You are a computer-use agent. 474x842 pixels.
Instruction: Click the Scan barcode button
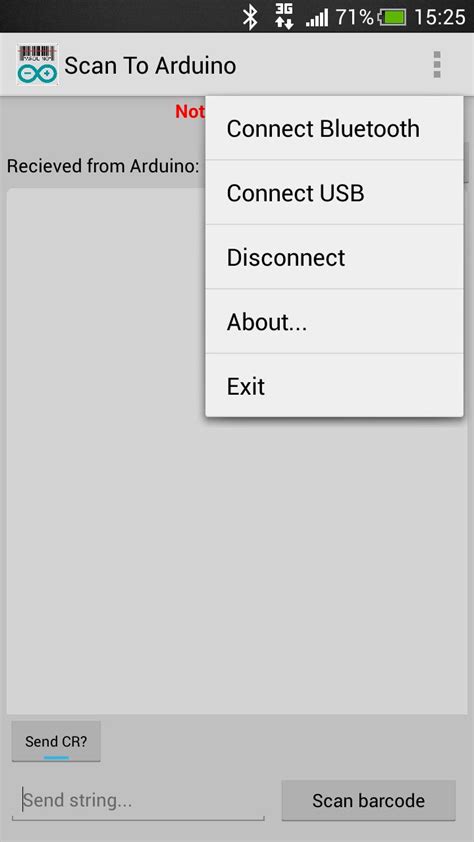[x=368, y=800]
